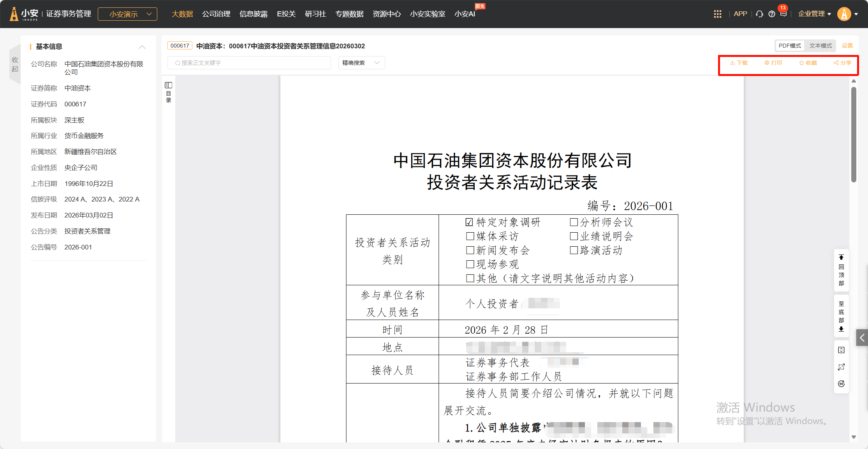Screen dimensions: 868x449
Task: Click the 收藏 favorite button
Action: click(808, 63)
